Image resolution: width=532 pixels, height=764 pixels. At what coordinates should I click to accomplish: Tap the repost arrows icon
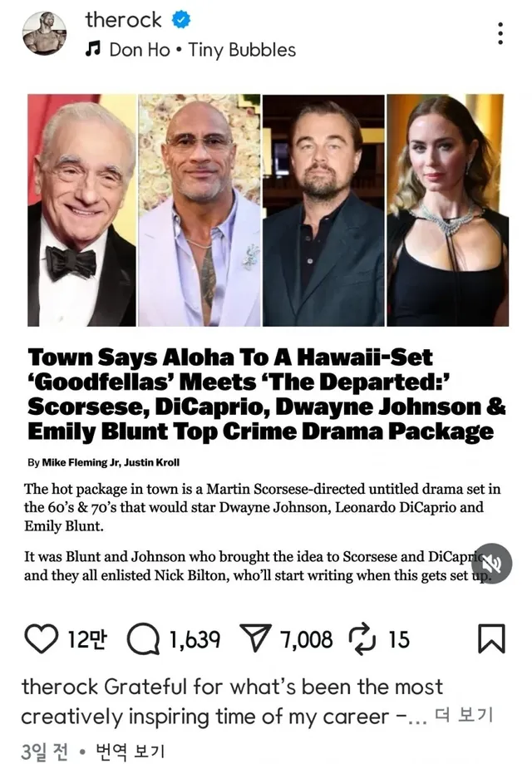click(362, 639)
